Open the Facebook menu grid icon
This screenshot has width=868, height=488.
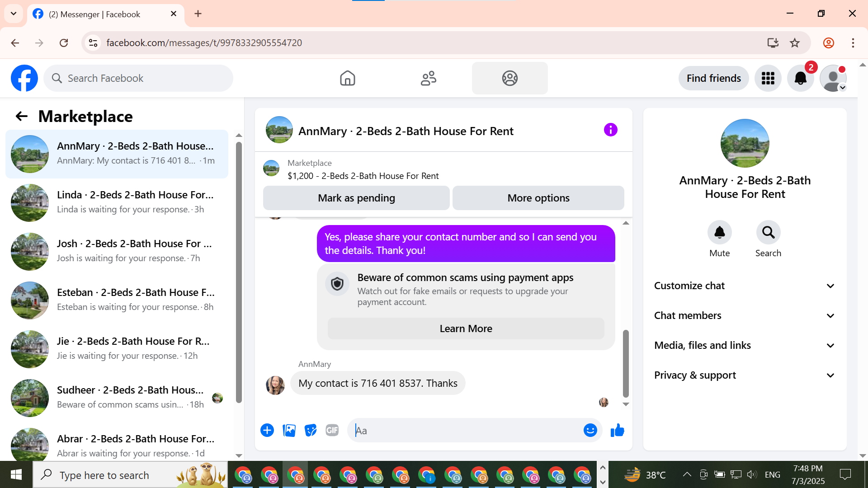pos(768,79)
